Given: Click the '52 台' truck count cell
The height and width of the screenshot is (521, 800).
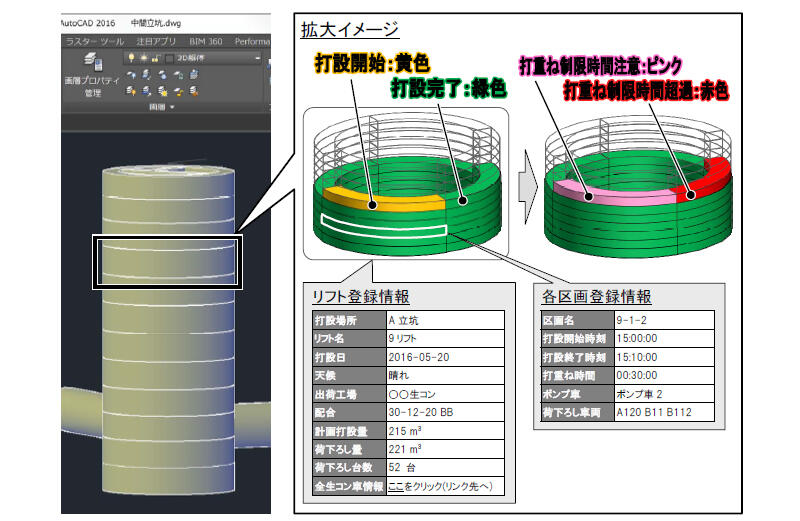Looking at the screenshot, I should (445, 467).
